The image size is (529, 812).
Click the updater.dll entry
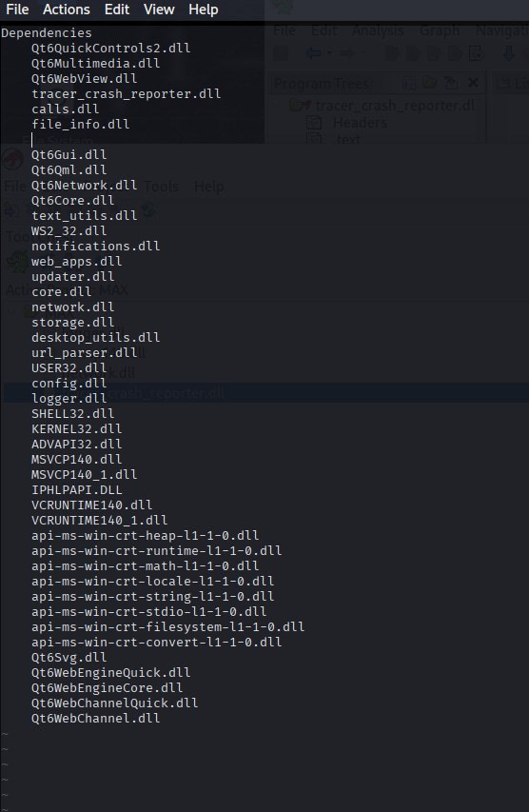pyautogui.click(x=72, y=276)
